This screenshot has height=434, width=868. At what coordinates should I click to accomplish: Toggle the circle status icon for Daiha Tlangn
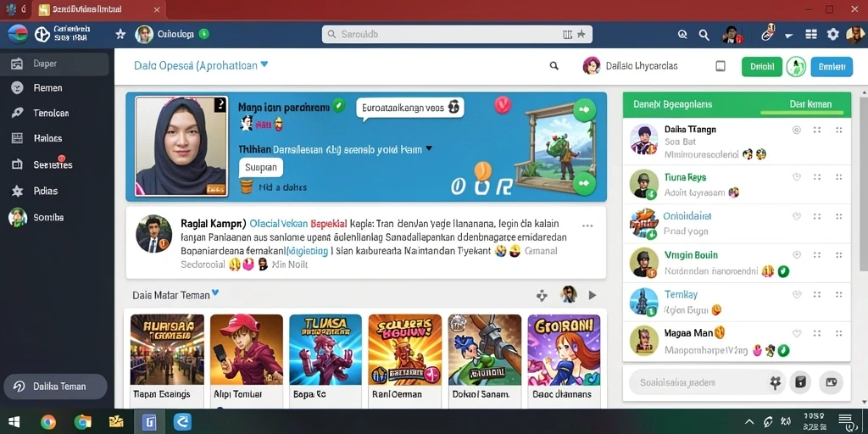[797, 130]
